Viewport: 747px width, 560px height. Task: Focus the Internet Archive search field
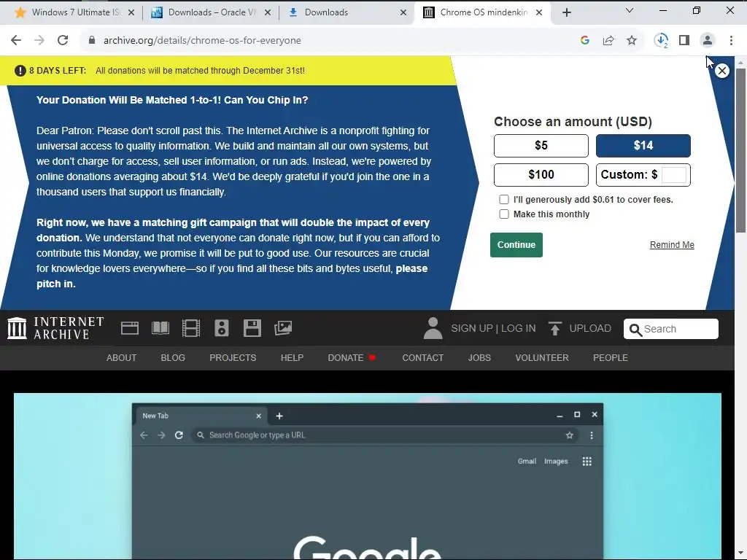(x=671, y=329)
